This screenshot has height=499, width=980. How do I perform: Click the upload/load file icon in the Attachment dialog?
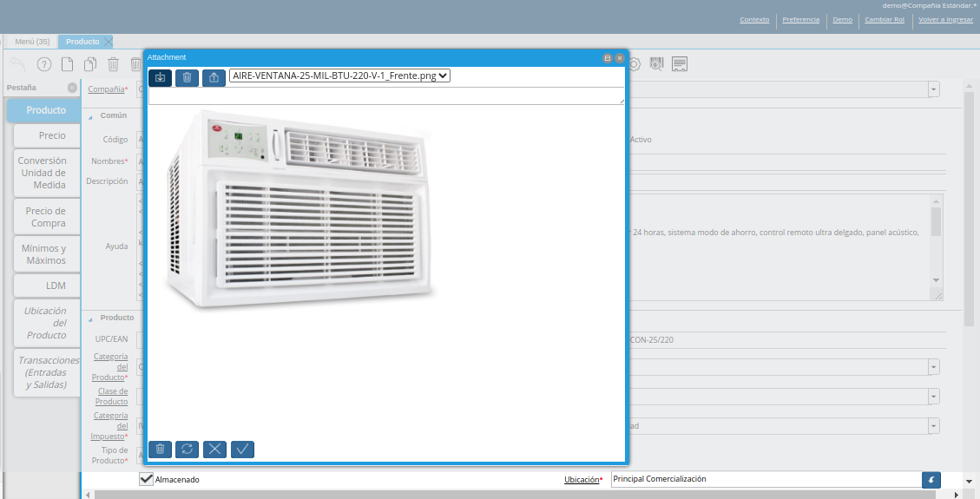point(214,77)
